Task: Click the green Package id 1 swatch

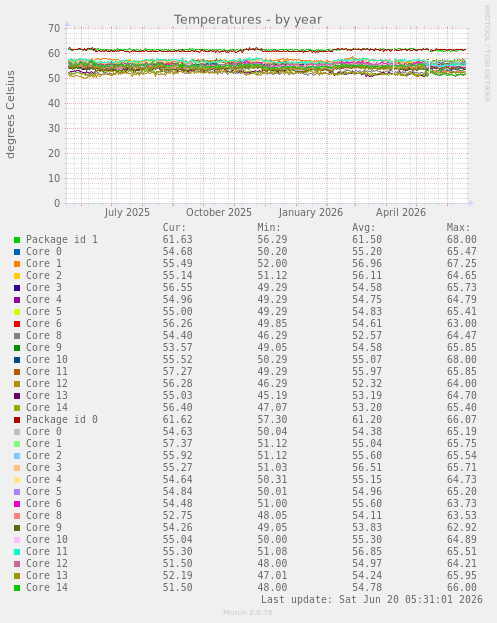Action: point(17,240)
